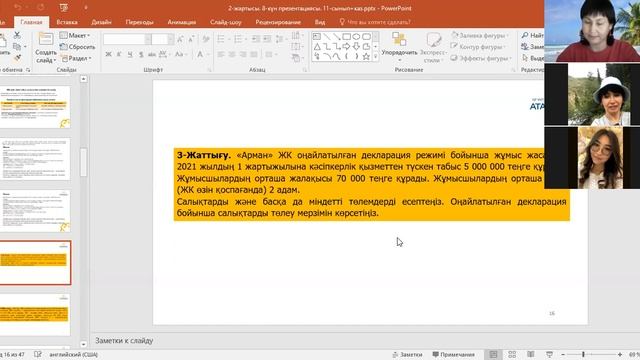Click the Найти find button
The image size is (640, 360).
click(533, 36)
